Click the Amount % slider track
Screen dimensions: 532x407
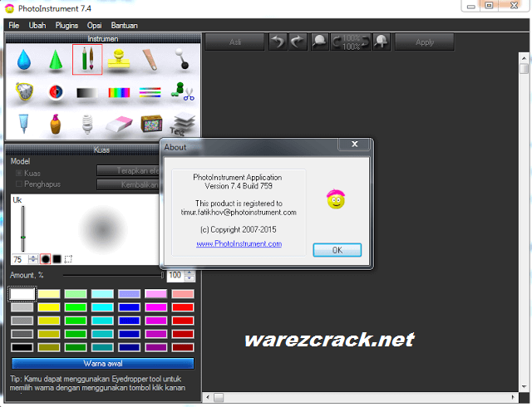coord(113,275)
